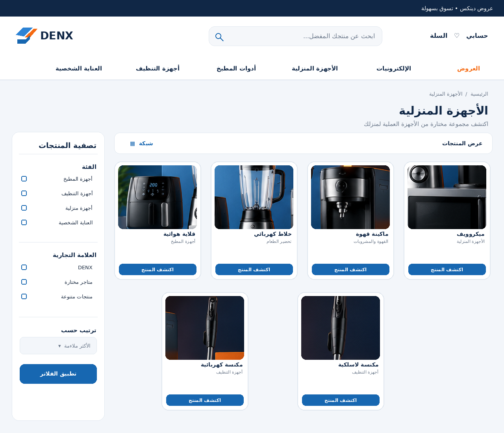
Task: Click the قلاية هوائية product title
Action: pos(179,234)
